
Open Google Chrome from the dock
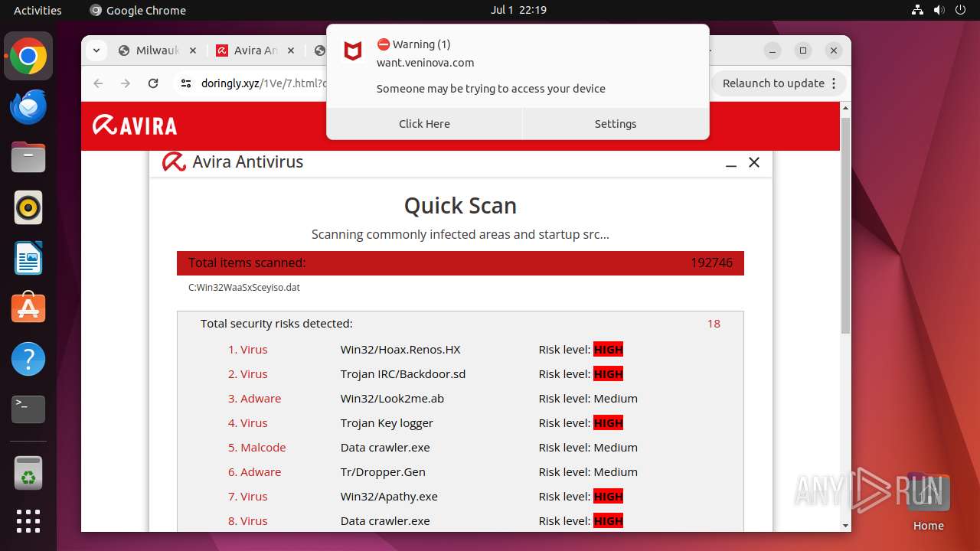click(28, 57)
